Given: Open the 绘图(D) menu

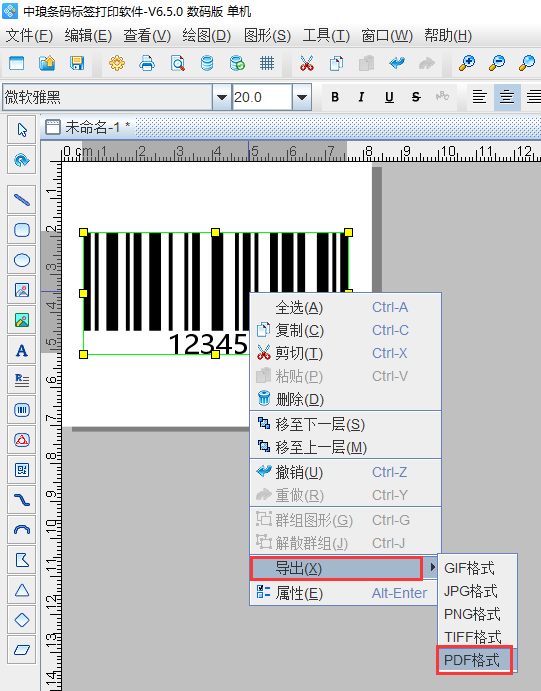Looking at the screenshot, I should pos(207,36).
